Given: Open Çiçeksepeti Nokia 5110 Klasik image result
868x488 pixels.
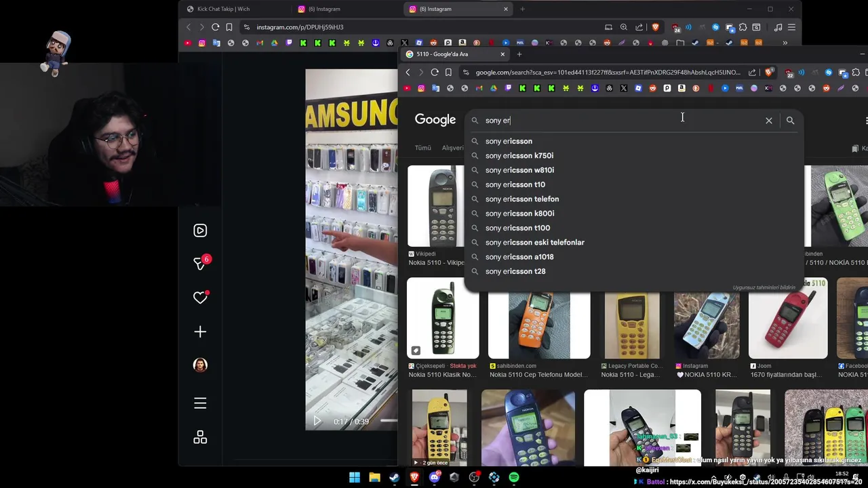Looking at the screenshot, I should point(443,318).
